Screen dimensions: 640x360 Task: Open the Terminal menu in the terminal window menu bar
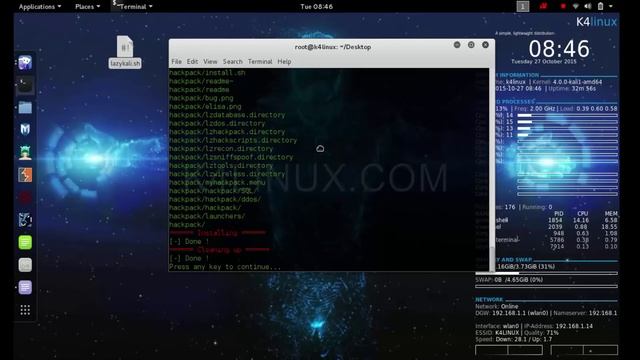coord(260,62)
